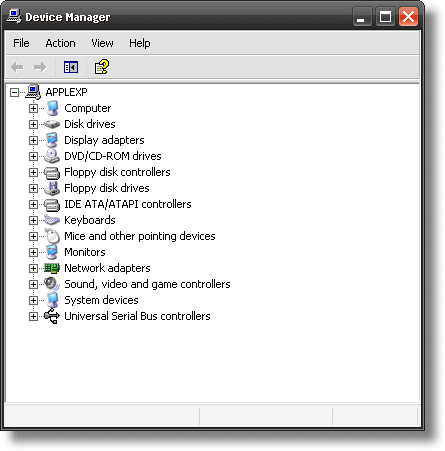Expand the Display adapters node
Image resolution: width=445 pixels, height=451 pixels.
(33, 140)
